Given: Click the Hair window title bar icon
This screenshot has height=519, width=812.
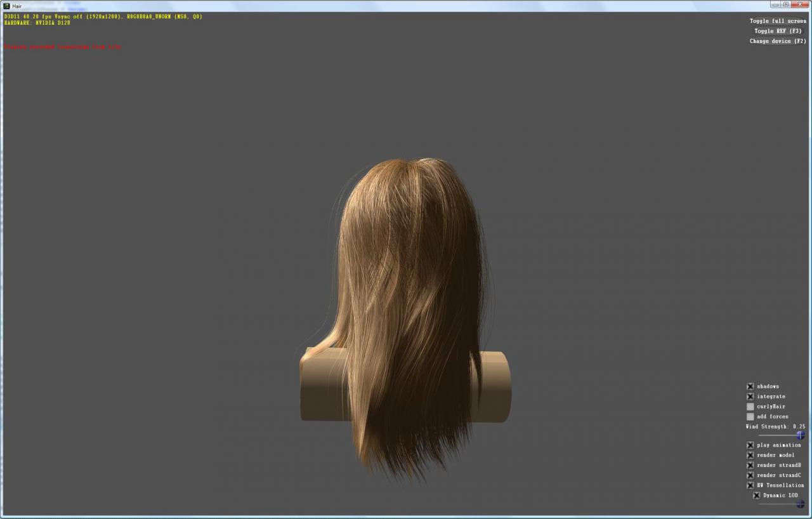Looking at the screenshot, I should (6, 6).
